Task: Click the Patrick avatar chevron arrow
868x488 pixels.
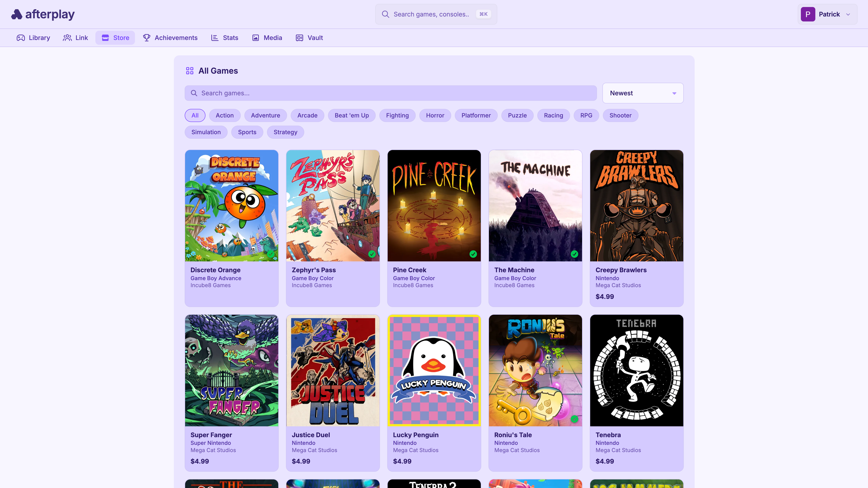Action: click(x=848, y=14)
